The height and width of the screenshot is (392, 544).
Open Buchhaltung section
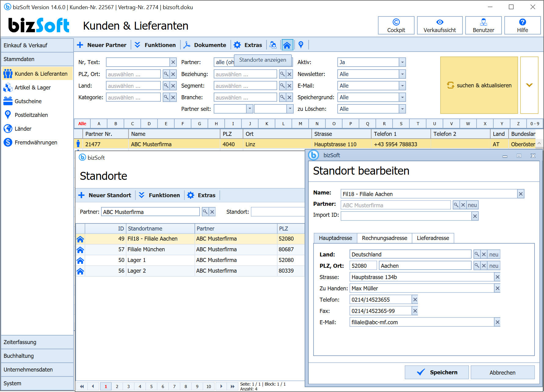[37, 356]
